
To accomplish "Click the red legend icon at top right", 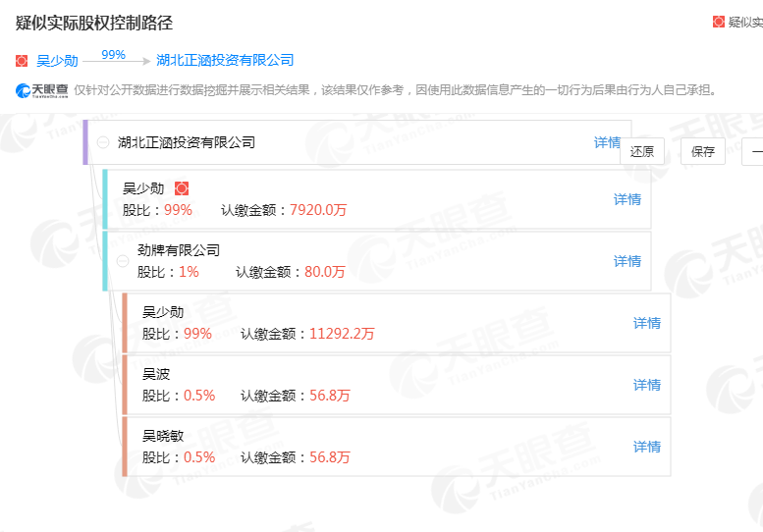I will [x=719, y=22].
